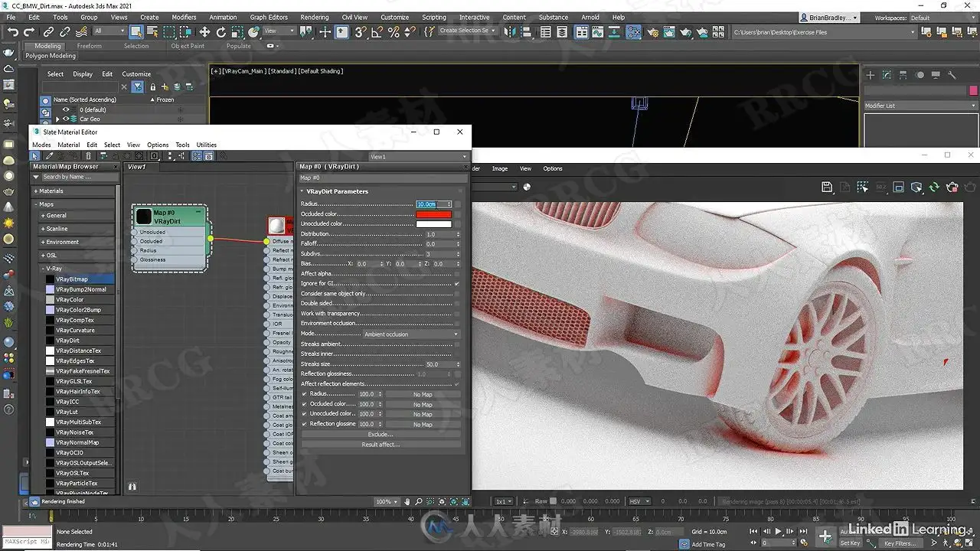Image resolution: width=980 pixels, height=551 pixels.
Task: Open the Create tab in command panel
Action: pyautogui.click(x=870, y=75)
